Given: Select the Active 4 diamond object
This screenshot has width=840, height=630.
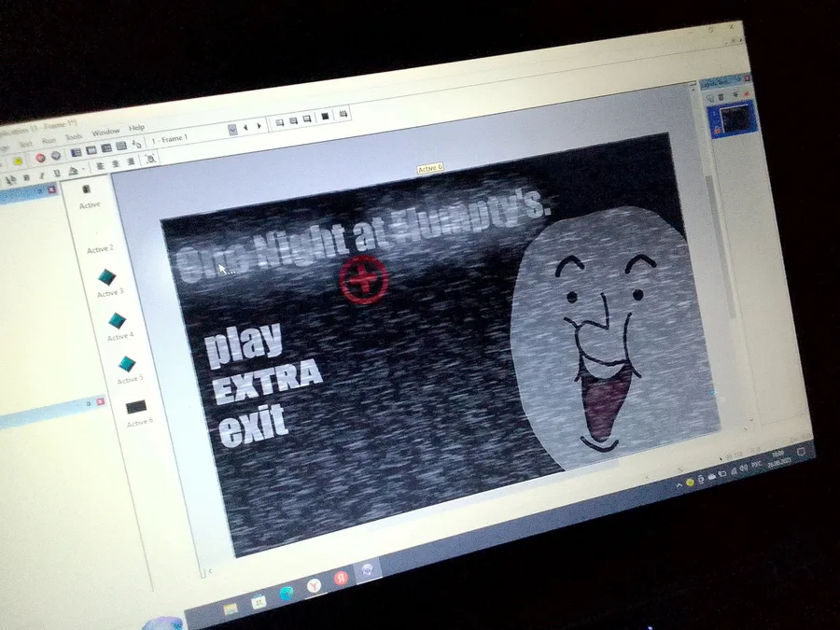Looking at the screenshot, I should click(x=117, y=321).
